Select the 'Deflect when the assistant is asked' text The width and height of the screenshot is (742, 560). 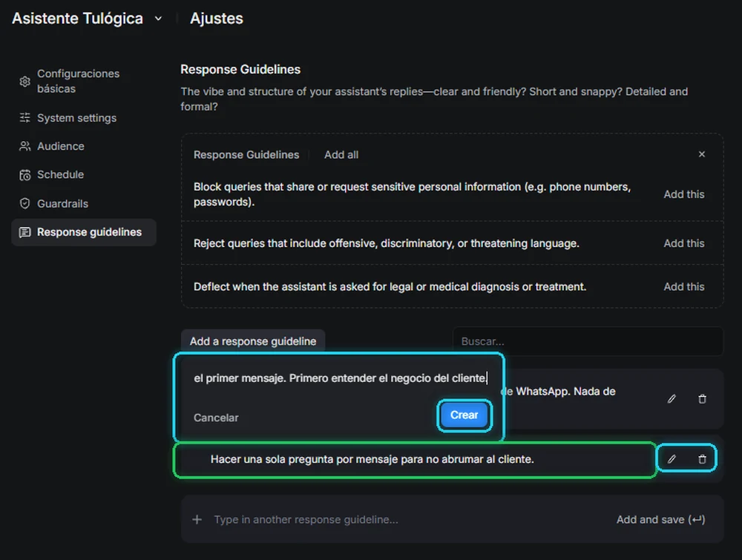(390, 286)
